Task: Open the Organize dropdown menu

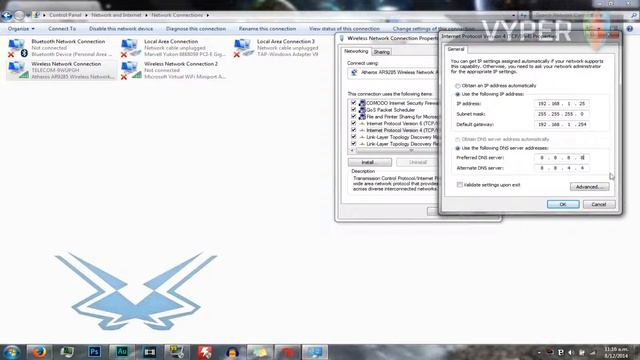Action: point(21,29)
